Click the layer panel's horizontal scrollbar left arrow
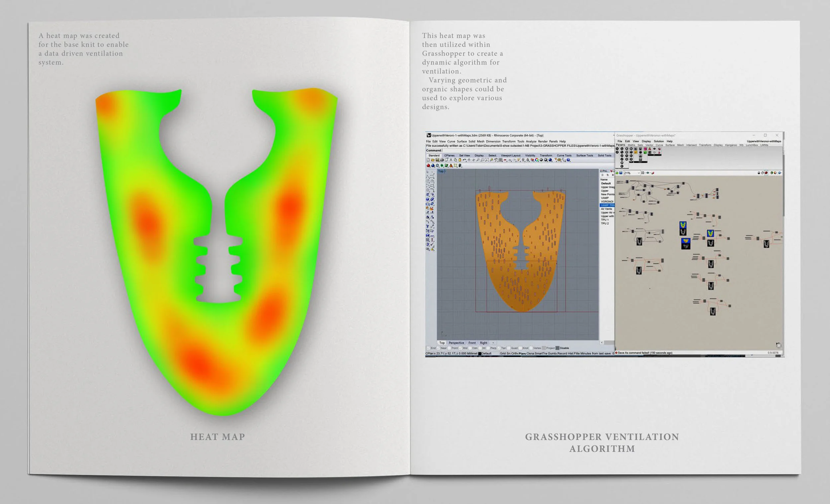This screenshot has width=830, height=504. 602,343
